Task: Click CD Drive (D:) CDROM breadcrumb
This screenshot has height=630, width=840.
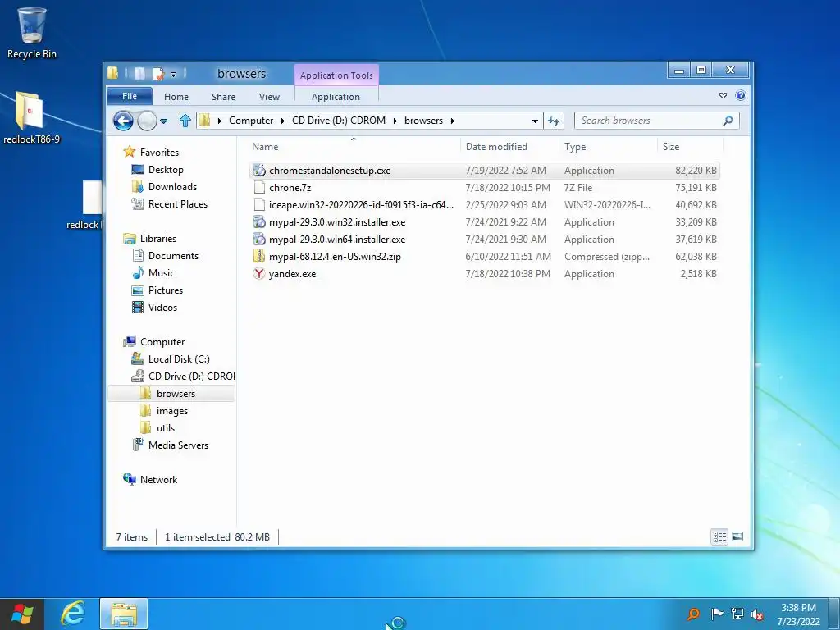Action: [x=339, y=121]
